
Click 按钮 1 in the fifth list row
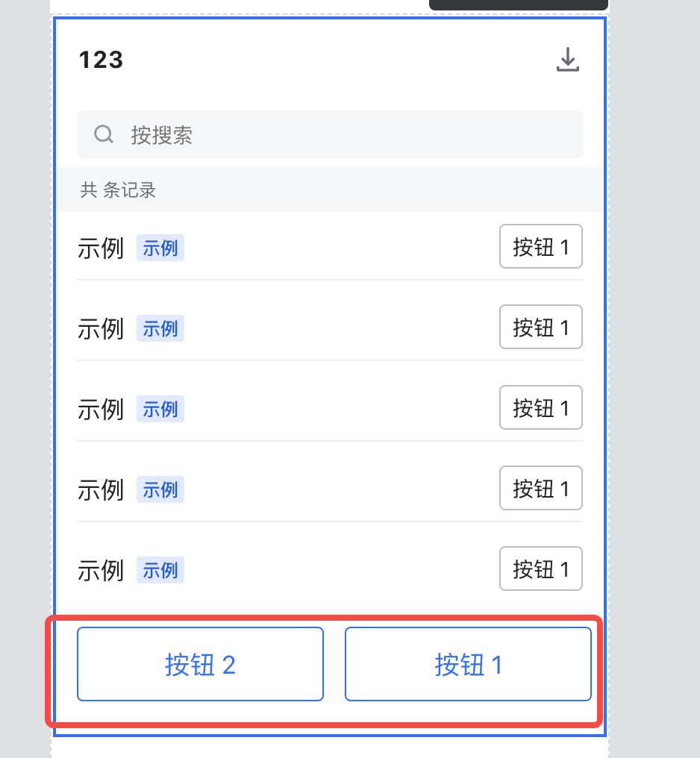541,568
